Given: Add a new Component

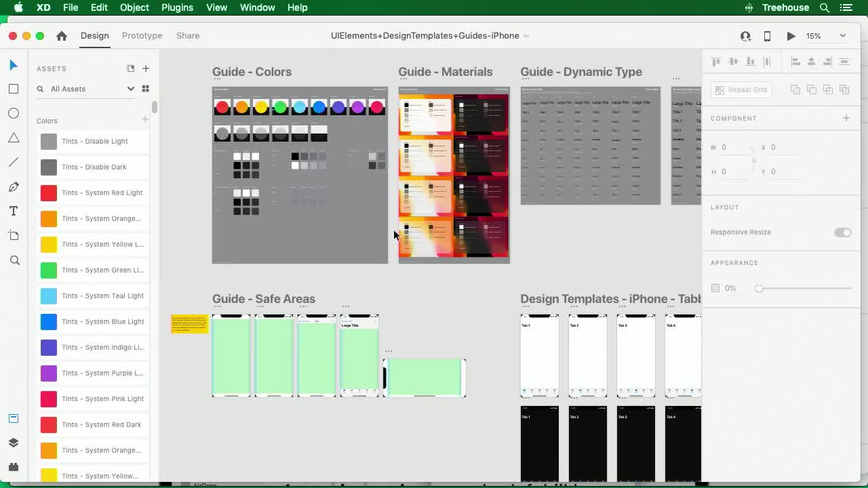Looking at the screenshot, I should pyautogui.click(x=846, y=117).
